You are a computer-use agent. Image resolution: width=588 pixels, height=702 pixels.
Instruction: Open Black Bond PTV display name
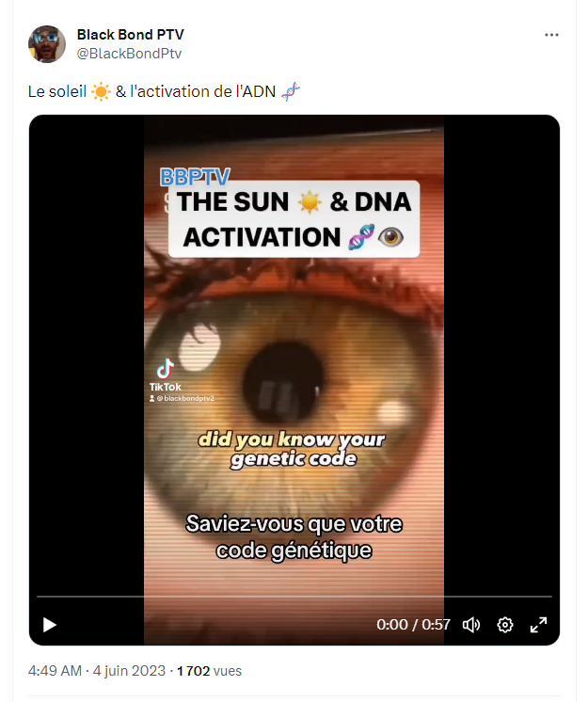coord(130,35)
